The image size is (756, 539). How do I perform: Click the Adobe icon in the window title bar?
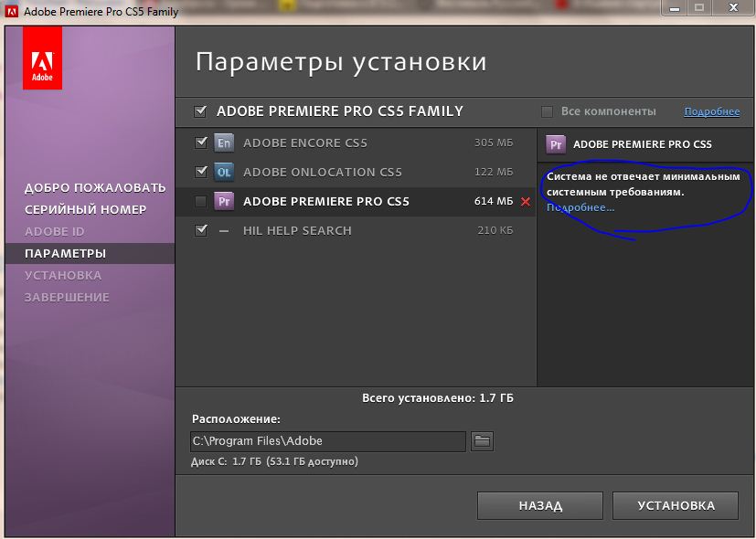[11, 11]
